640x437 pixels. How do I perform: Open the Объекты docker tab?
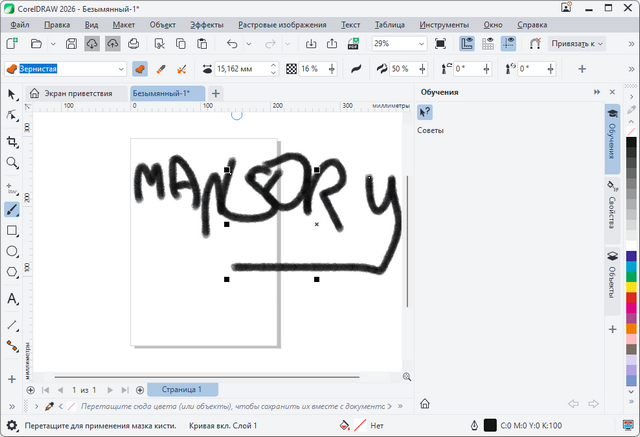pos(612,280)
